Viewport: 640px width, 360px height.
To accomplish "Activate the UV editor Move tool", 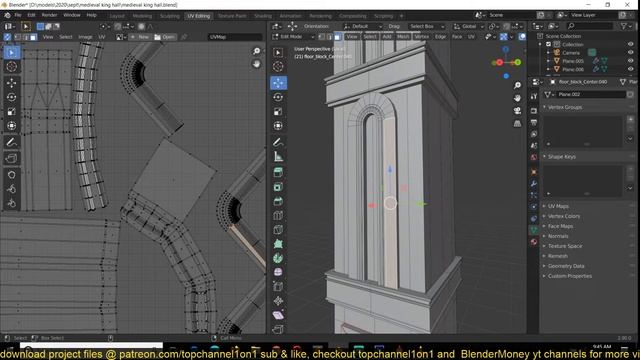I will [11, 83].
